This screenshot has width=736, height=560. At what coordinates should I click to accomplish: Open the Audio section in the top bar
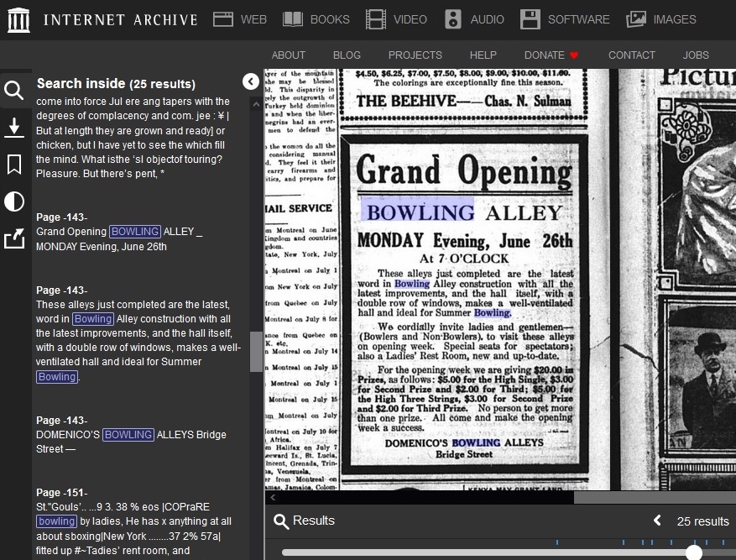click(x=475, y=19)
